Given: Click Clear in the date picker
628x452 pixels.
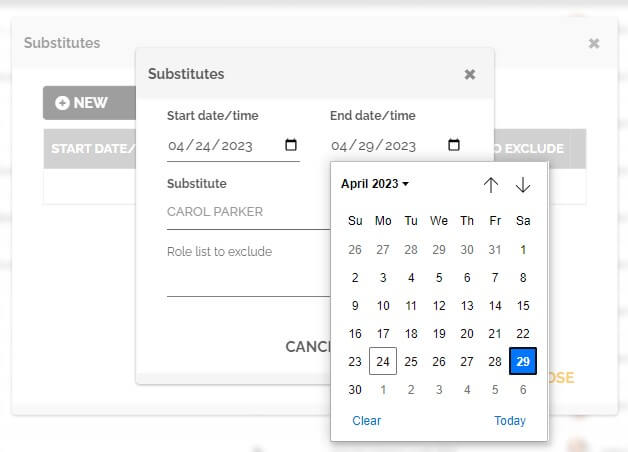Looking at the screenshot, I should pos(366,421).
